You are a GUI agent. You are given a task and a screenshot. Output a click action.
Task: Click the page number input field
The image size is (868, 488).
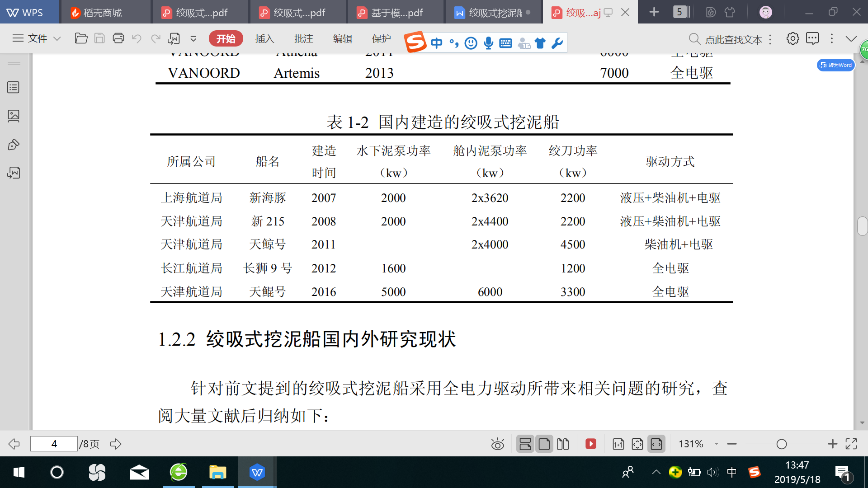pos(54,444)
